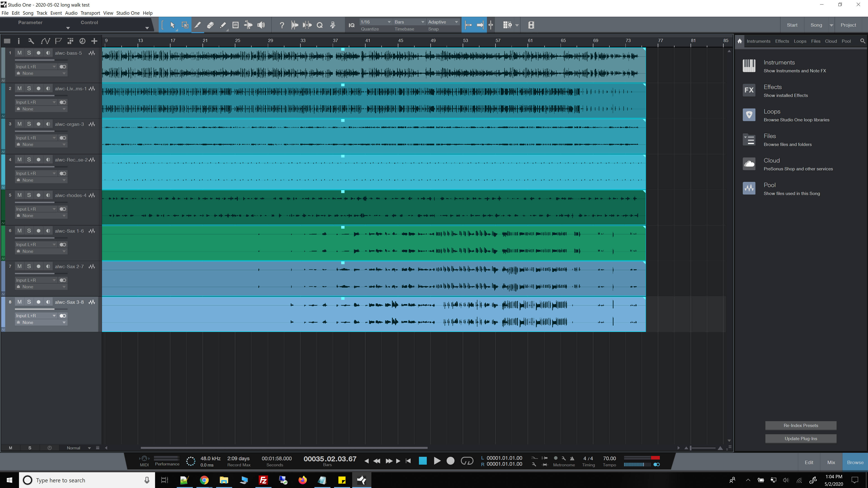This screenshot has width=868, height=488.
Task: Select the Listen speaker tool
Action: [x=261, y=25]
